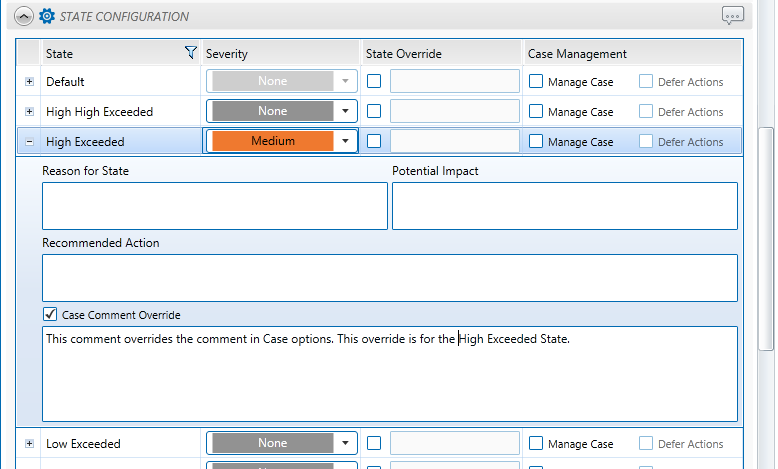Check Manage Case for Default state
778x469 pixels.
pos(536,81)
